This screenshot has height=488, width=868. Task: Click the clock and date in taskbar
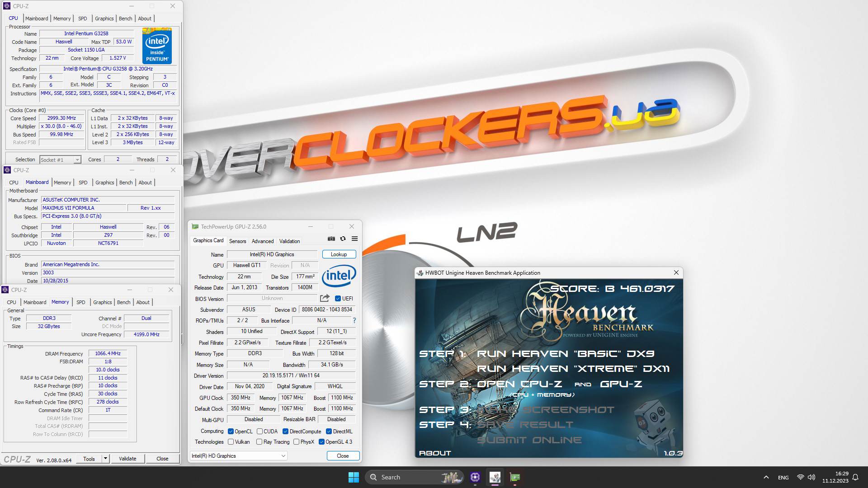(835, 477)
